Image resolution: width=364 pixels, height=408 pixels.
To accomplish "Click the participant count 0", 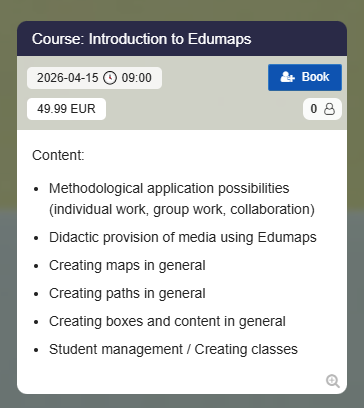I will (x=314, y=109).
